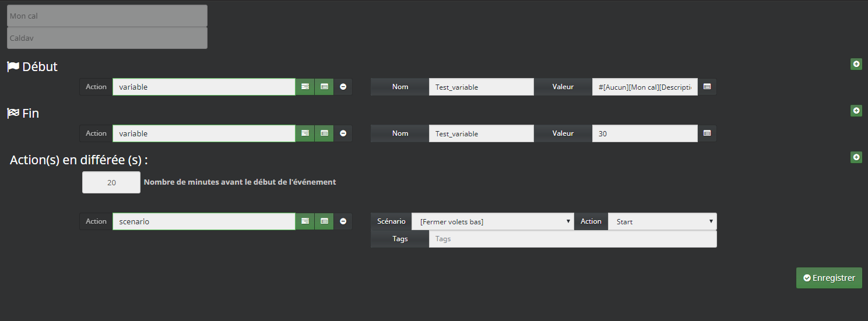This screenshot has height=321, width=868.
Task: Remove the Fin variable action with minus icon
Action: coord(343,133)
